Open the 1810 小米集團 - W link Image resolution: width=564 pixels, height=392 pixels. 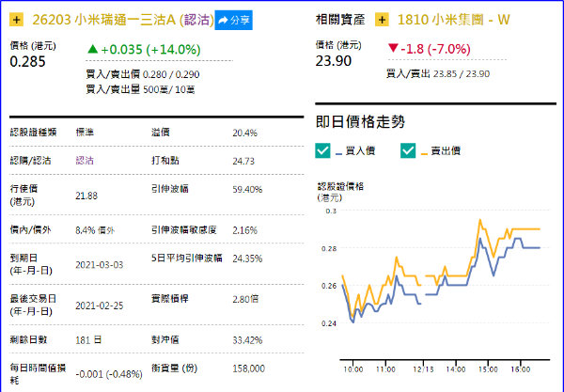(x=454, y=20)
